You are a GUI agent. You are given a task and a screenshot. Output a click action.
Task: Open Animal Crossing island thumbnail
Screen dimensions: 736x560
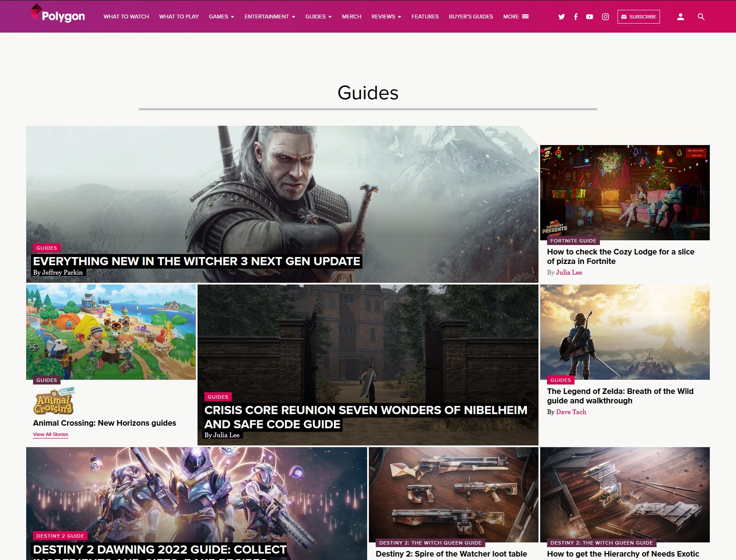click(x=111, y=332)
